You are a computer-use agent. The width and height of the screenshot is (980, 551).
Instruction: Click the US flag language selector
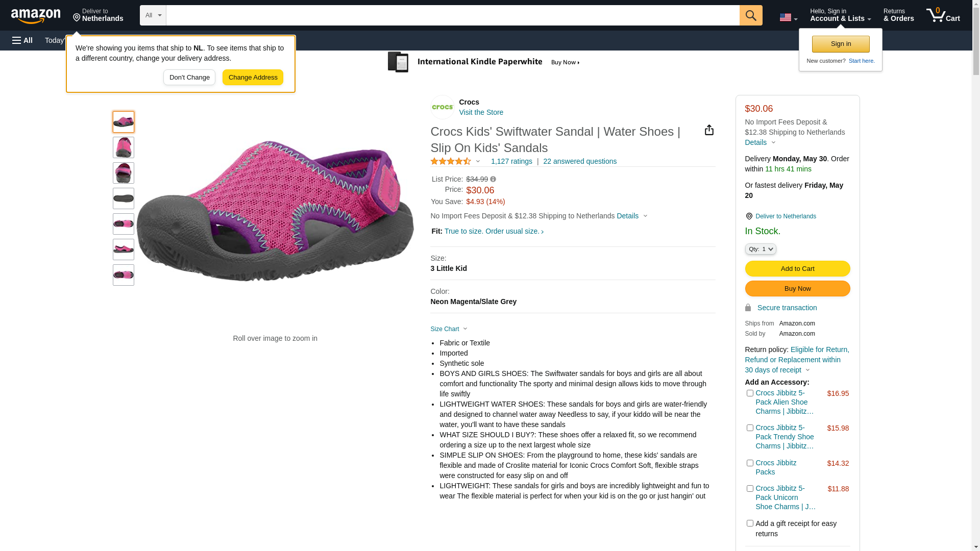pyautogui.click(x=788, y=17)
